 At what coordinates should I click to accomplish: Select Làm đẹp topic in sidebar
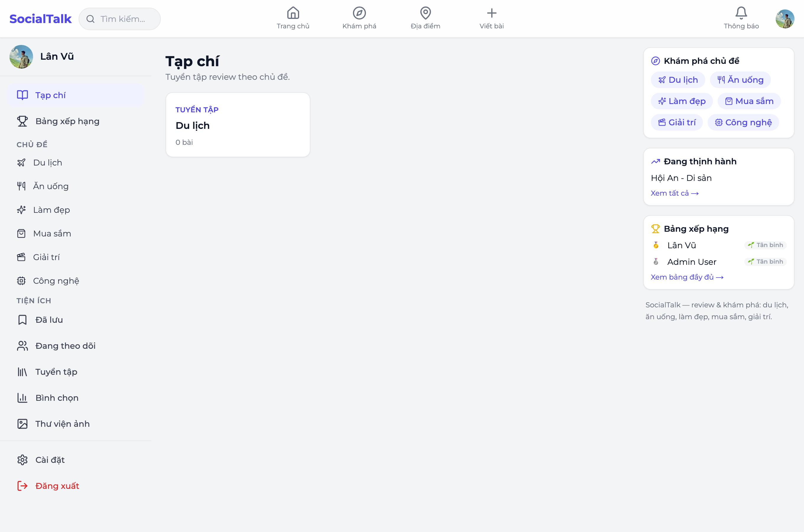[76, 210]
